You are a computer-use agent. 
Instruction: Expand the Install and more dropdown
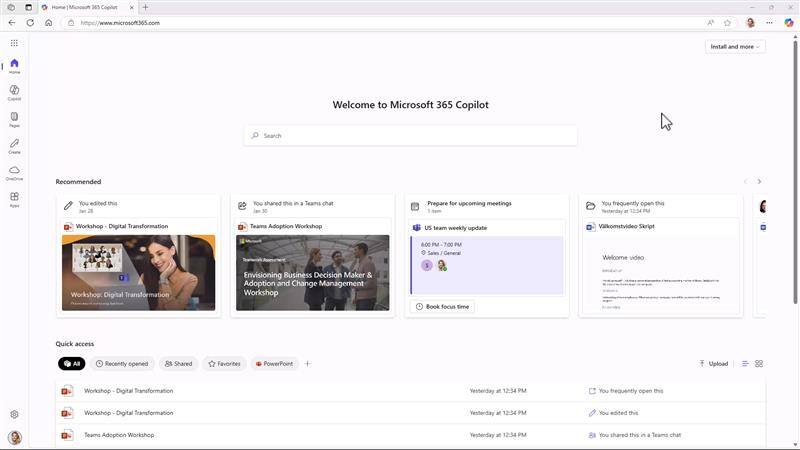click(x=735, y=46)
